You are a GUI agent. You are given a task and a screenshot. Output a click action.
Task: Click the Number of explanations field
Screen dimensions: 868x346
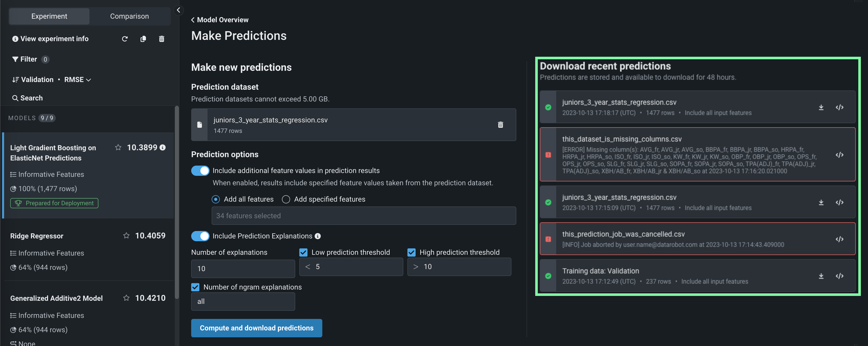click(243, 269)
